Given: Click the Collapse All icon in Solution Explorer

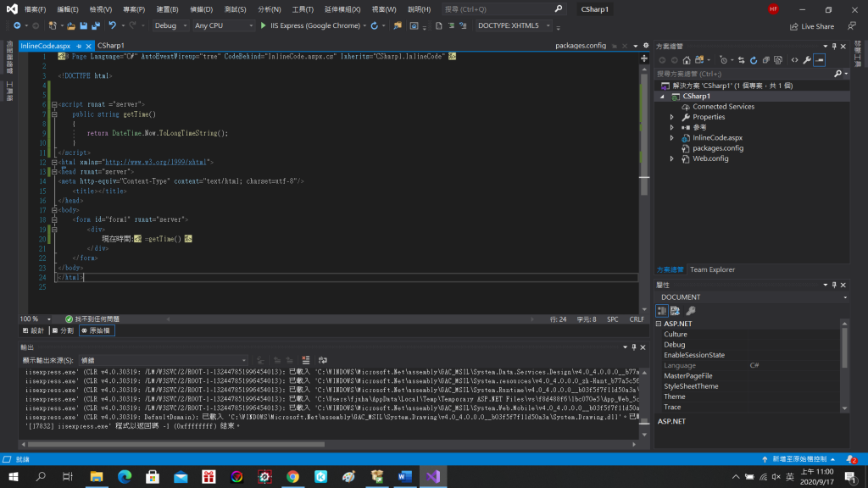Looking at the screenshot, I should click(x=765, y=60).
